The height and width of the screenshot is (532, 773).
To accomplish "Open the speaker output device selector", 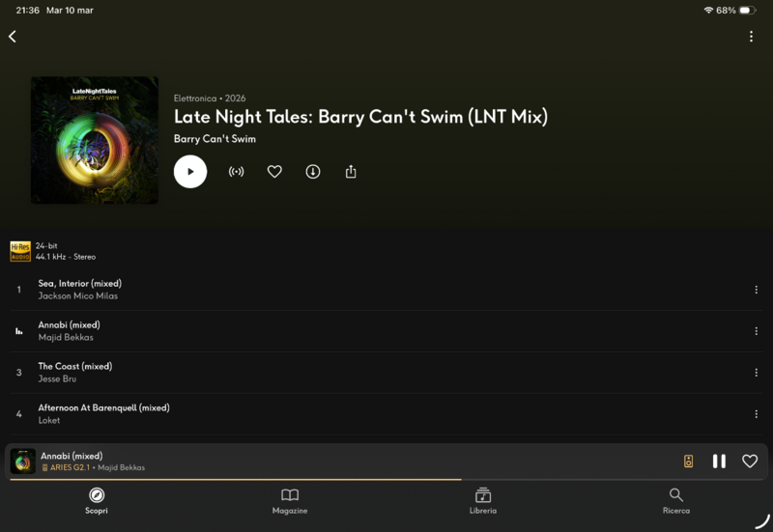I will [688, 462].
